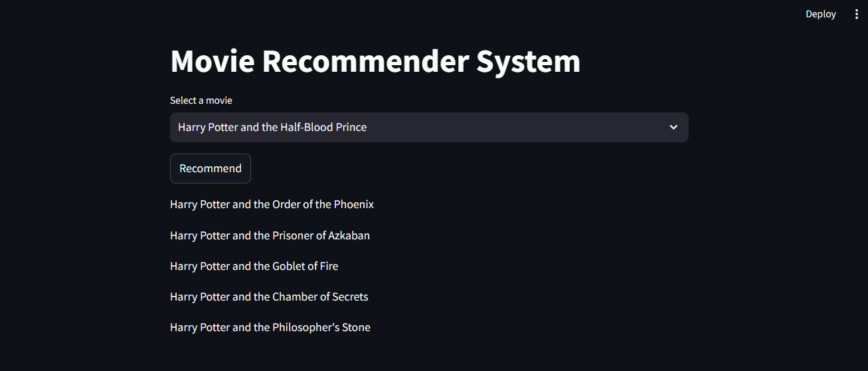Click the Prisoner of Azkaban recommendation
868x371 pixels.
tap(270, 235)
